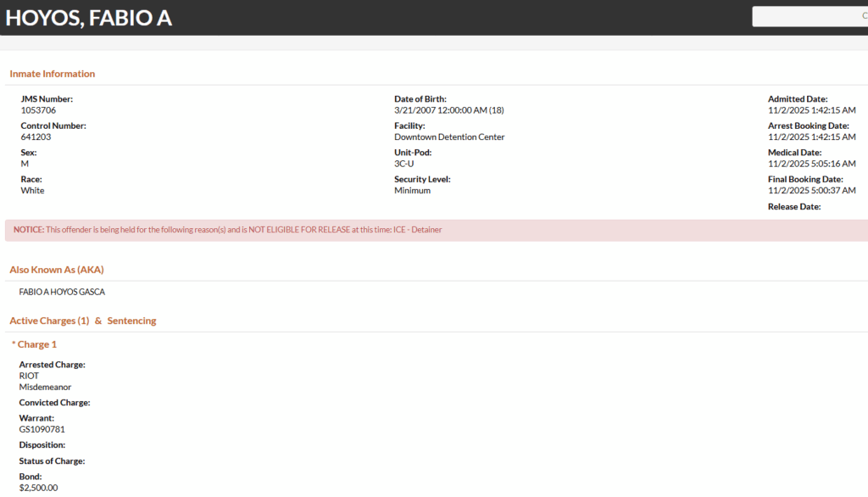Select the JMS Number value 1053706
868x497 pixels.
click(x=38, y=110)
